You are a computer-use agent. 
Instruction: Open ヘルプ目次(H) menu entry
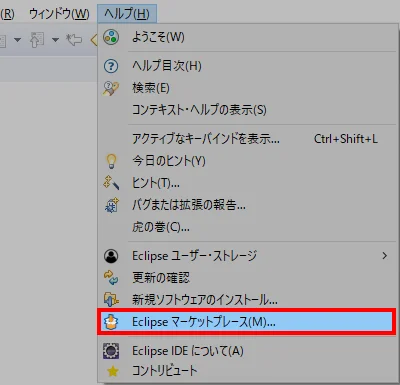click(247, 66)
